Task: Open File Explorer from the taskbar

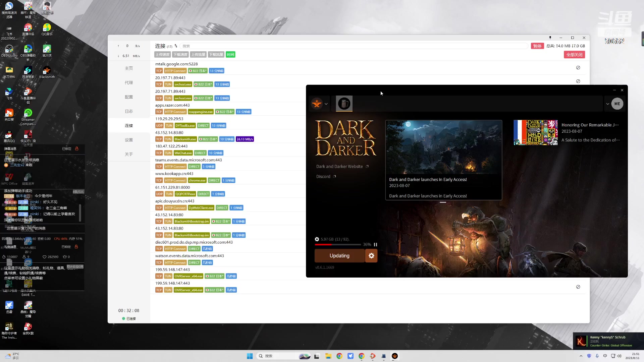Action: click(x=328, y=356)
